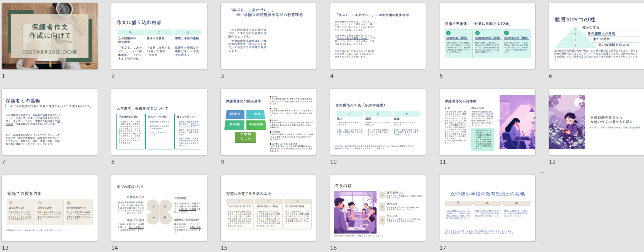This screenshot has width=644, height=252.
Task: Select final slide 立命館小学校の教育理念との共鳴
Action: point(487,208)
